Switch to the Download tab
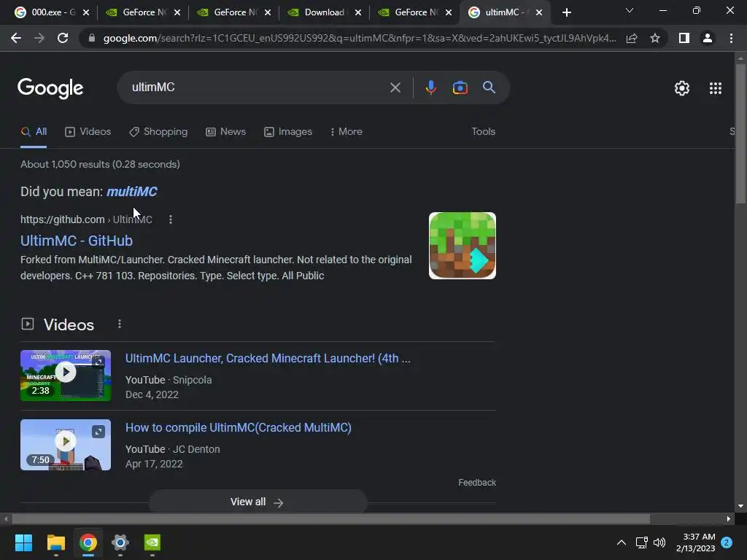Viewport: 747px width, 560px height. (x=323, y=12)
